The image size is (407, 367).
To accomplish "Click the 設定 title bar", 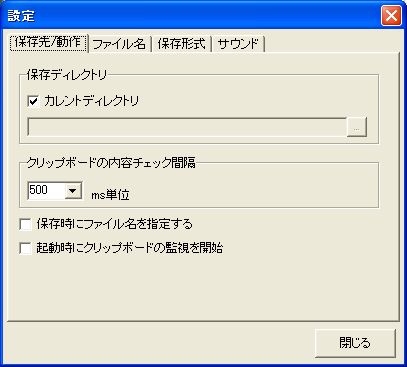I will point(193,15).
